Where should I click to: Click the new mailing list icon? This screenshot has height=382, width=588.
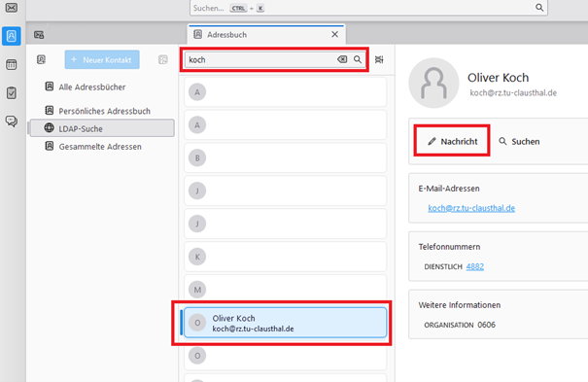(x=162, y=59)
